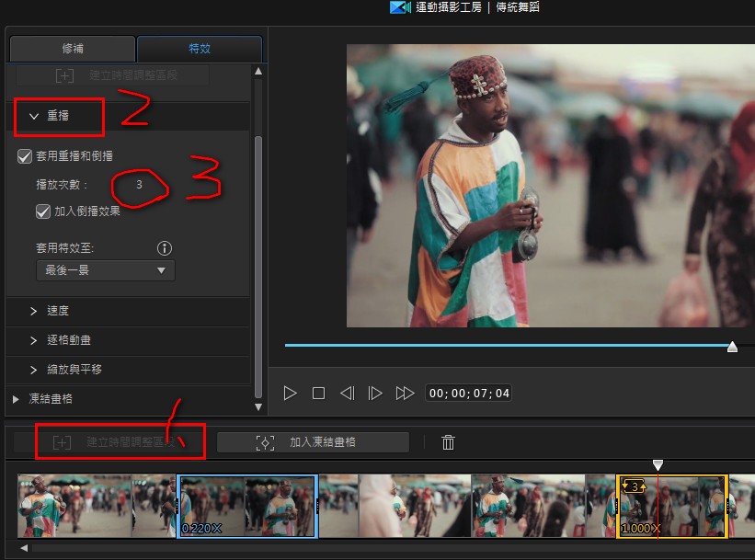Click the first timeline thumbnail frame
This screenshot has width=755, height=560.
click(x=74, y=506)
